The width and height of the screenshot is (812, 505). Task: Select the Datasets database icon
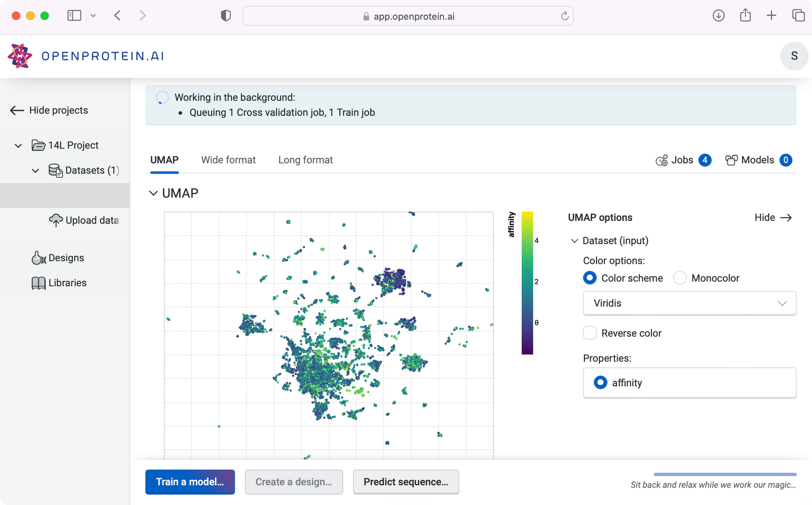coord(56,170)
